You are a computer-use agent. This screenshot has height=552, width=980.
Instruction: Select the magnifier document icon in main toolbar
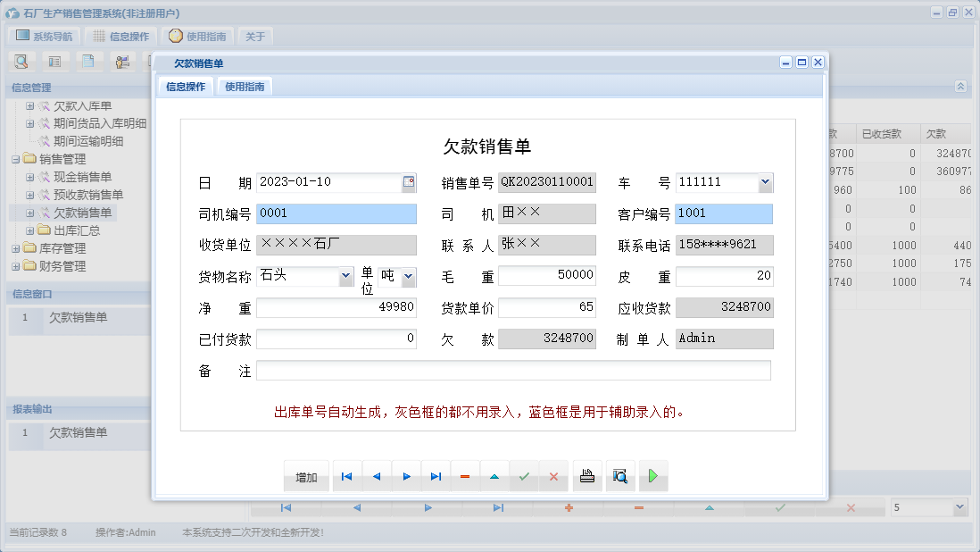tap(21, 61)
